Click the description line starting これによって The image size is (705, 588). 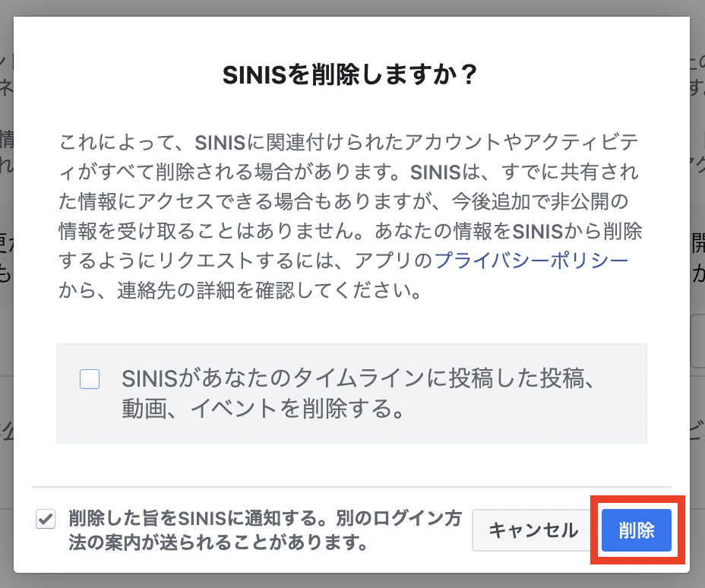tap(349, 141)
